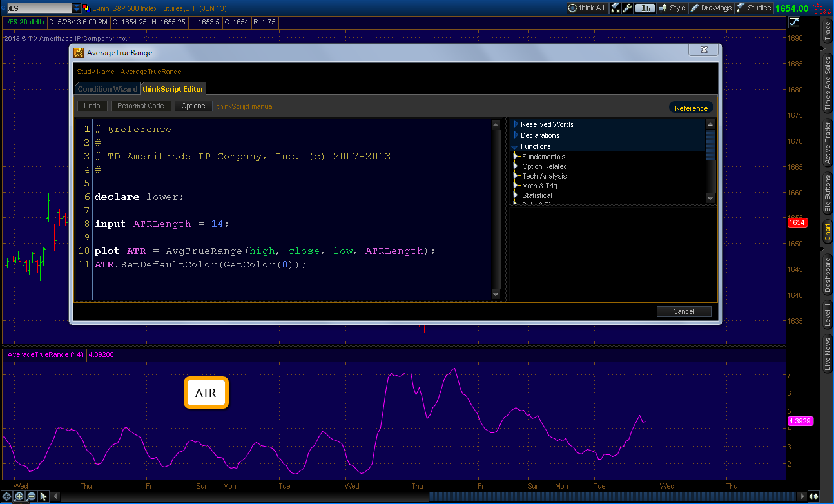This screenshot has width=834, height=504.
Task: Open chart settings wrench icon
Action: (x=627, y=8)
